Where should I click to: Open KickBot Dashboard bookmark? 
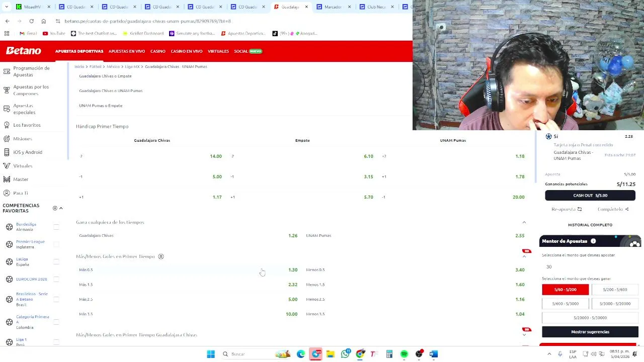coord(143,33)
